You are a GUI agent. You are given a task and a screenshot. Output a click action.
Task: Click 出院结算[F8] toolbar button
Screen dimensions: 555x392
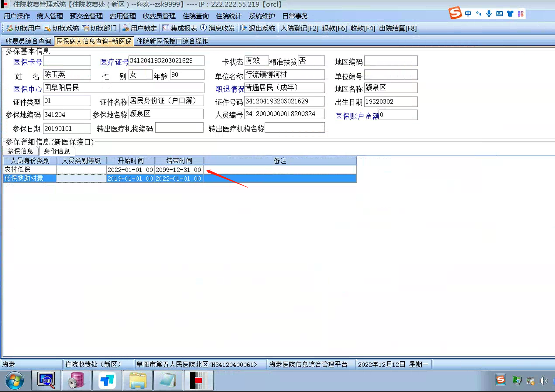click(397, 28)
